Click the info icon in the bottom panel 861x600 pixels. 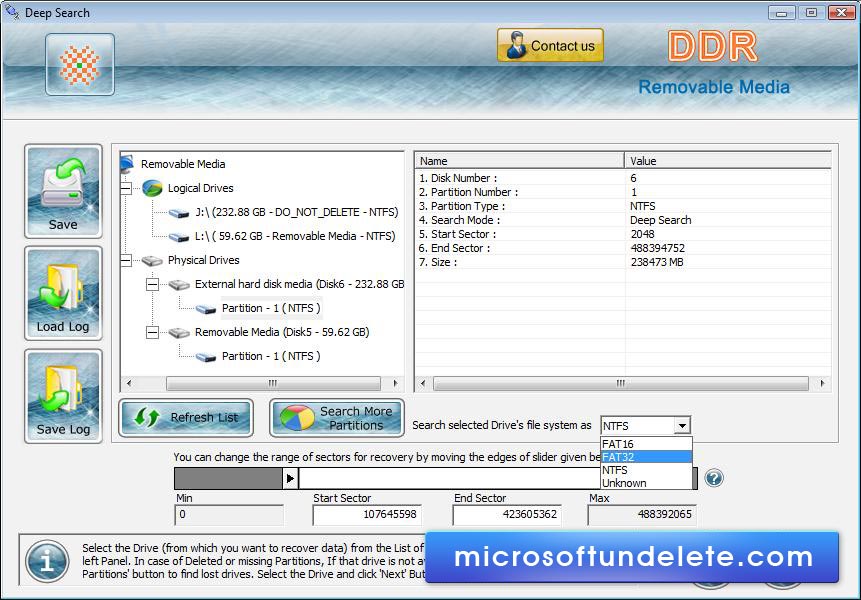pos(47,561)
